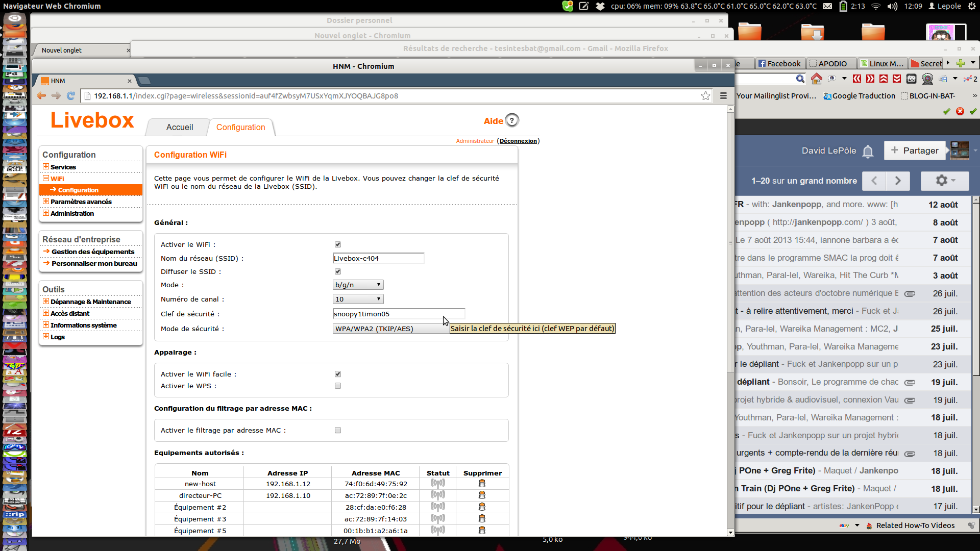980x551 pixels.
Task: Click the Déconnexion link
Action: (518, 141)
